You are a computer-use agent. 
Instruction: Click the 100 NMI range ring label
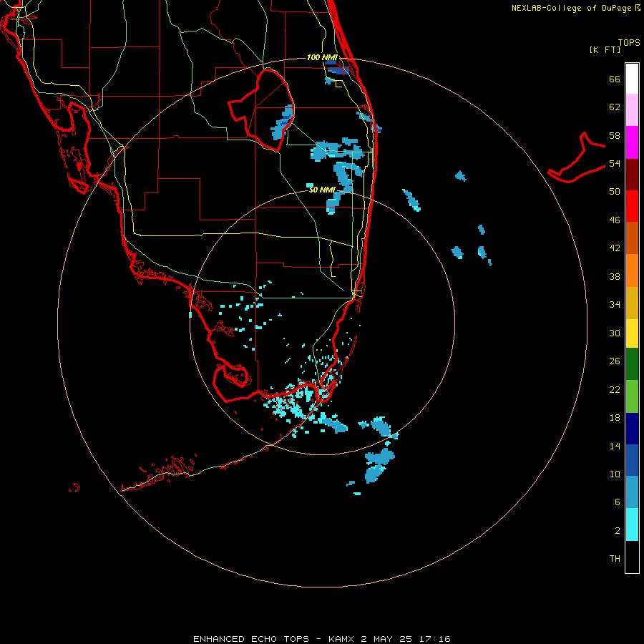tap(322, 57)
